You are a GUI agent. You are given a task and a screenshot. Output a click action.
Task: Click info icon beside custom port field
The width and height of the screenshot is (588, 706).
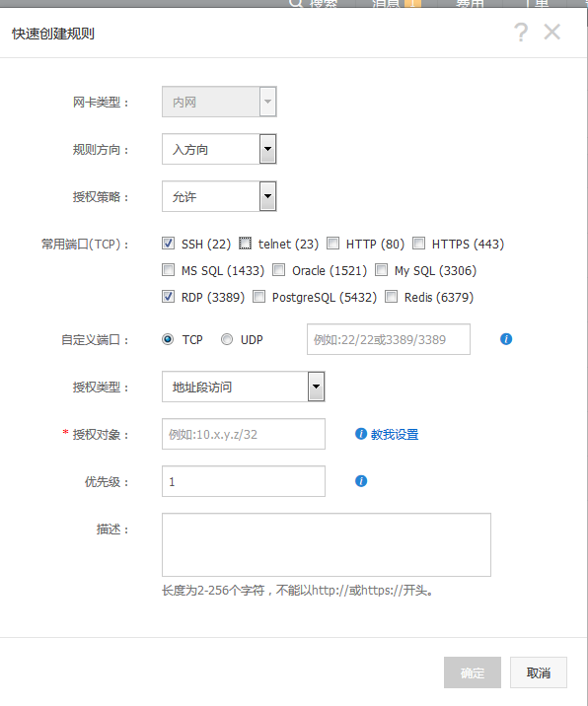(506, 339)
